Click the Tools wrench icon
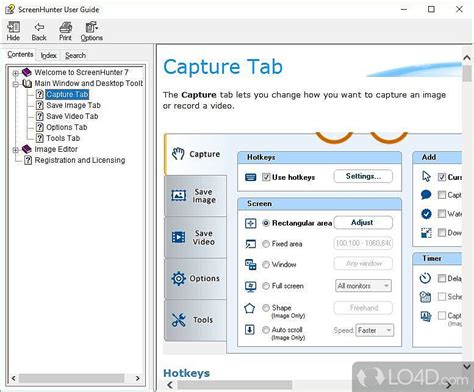The image size is (474, 392). [x=178, y=320]
